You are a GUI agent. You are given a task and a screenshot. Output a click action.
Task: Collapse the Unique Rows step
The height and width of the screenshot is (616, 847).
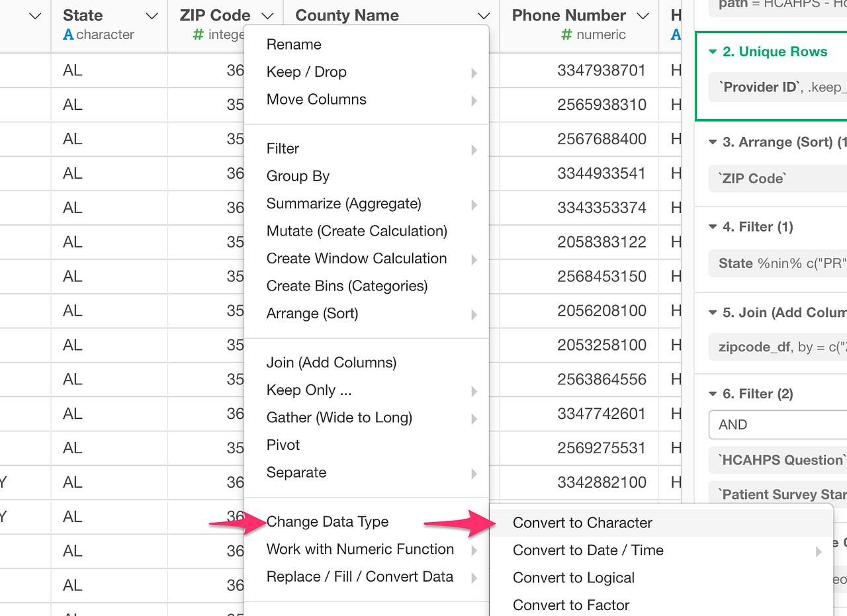coord(713,51)
